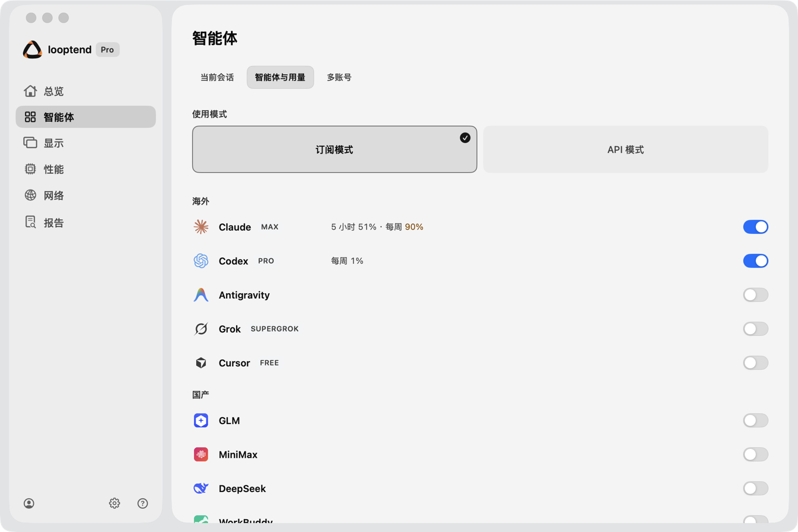798x532 pixels.
Task: Click Codex's 每周 1% usage text
Action: 347,261
